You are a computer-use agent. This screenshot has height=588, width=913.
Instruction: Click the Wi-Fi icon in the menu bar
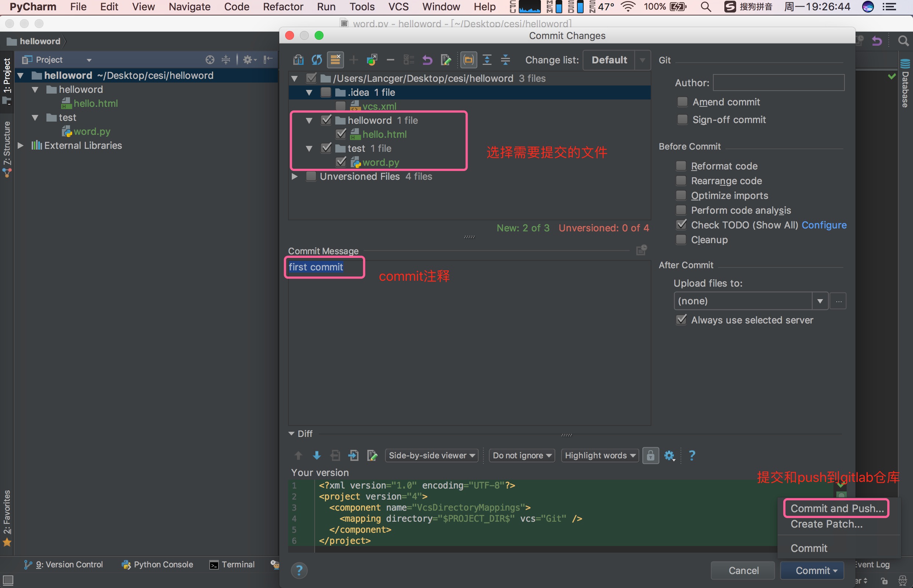(x=628, y=7)
